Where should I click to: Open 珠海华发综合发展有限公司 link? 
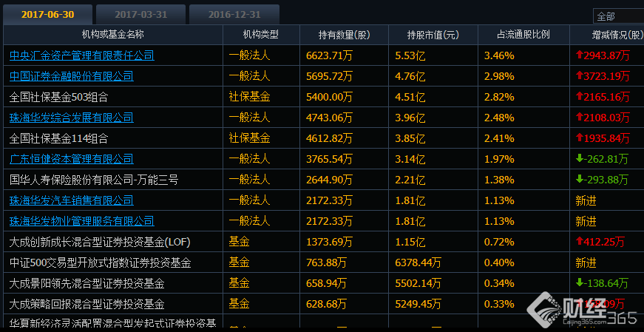[72, 118]
